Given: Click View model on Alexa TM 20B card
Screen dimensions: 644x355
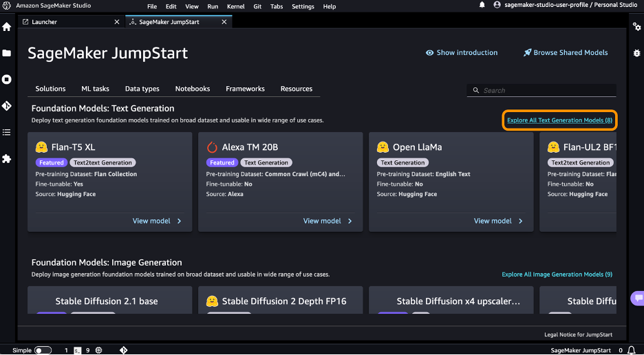Looking at the screenshot, I should point(322,221).
